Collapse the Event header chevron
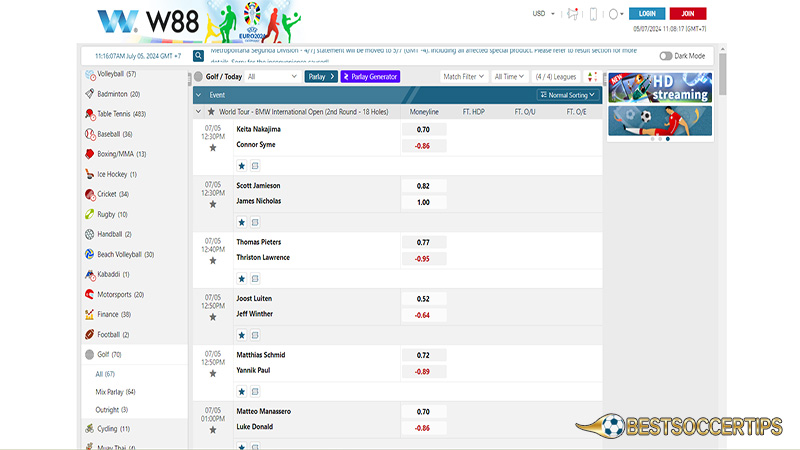This screenshot has height=450, width=800. [x=198, y=95]
